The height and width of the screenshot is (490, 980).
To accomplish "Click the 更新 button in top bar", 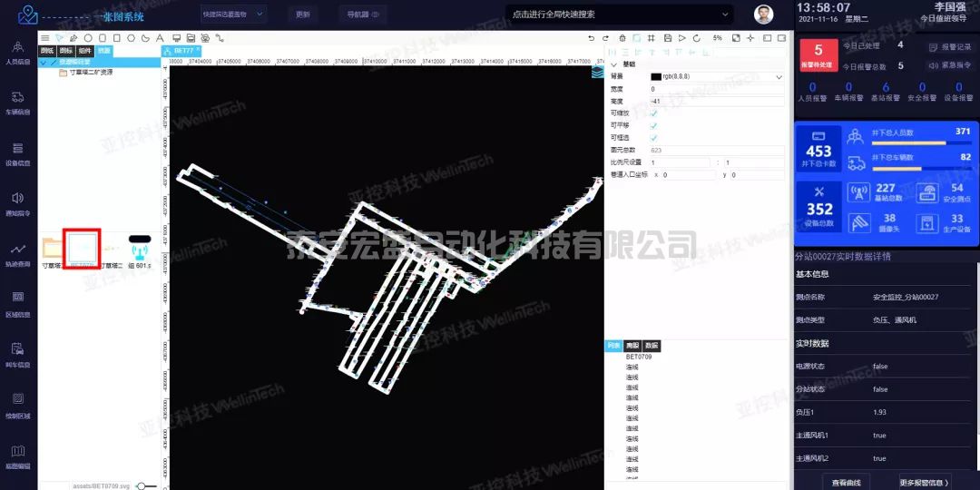I will click(x=303, y=15).
